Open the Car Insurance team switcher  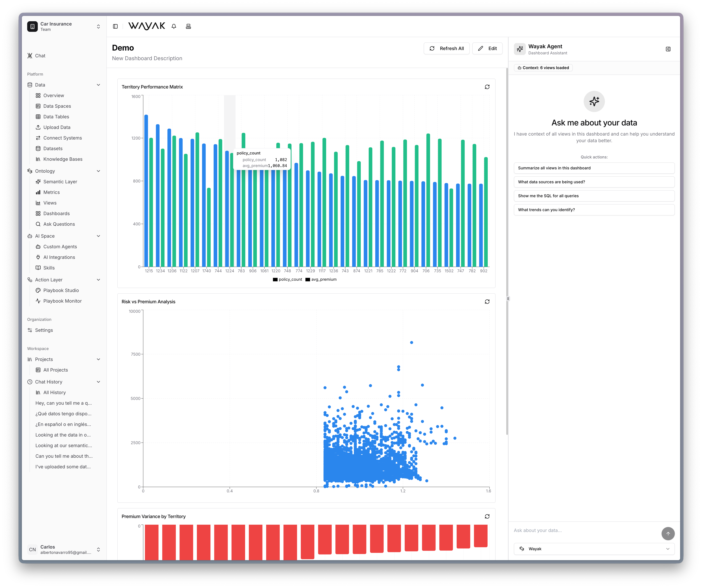click(64, 26)
